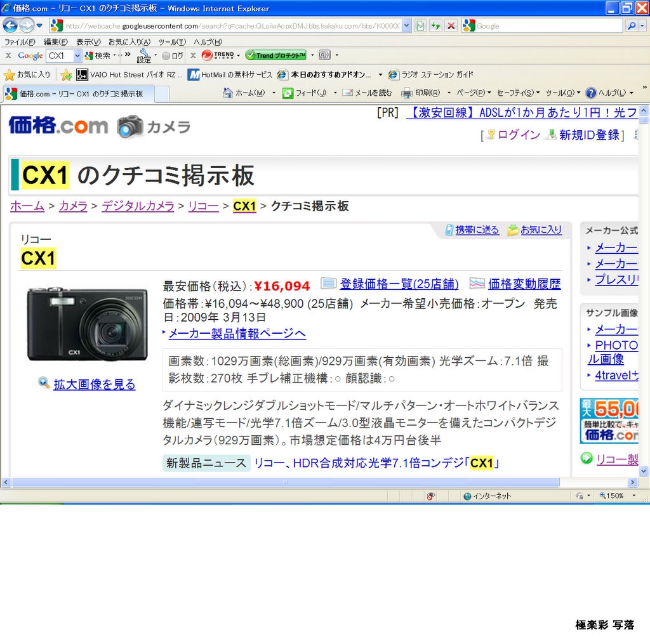This screenshot has width=650, height=644.
Task: Open メーカー製品情報ページへ link
Action: pyautogui.click(x=237, y=333)
